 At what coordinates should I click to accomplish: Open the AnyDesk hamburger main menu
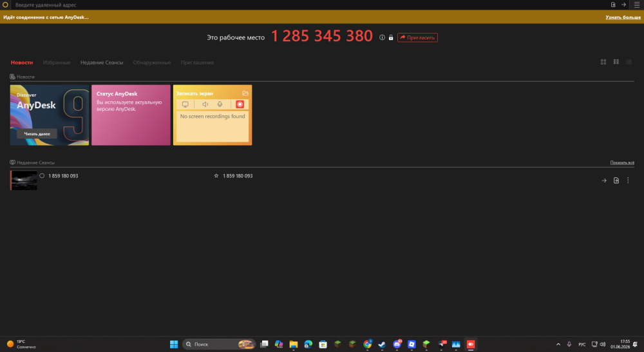point(637,5)
